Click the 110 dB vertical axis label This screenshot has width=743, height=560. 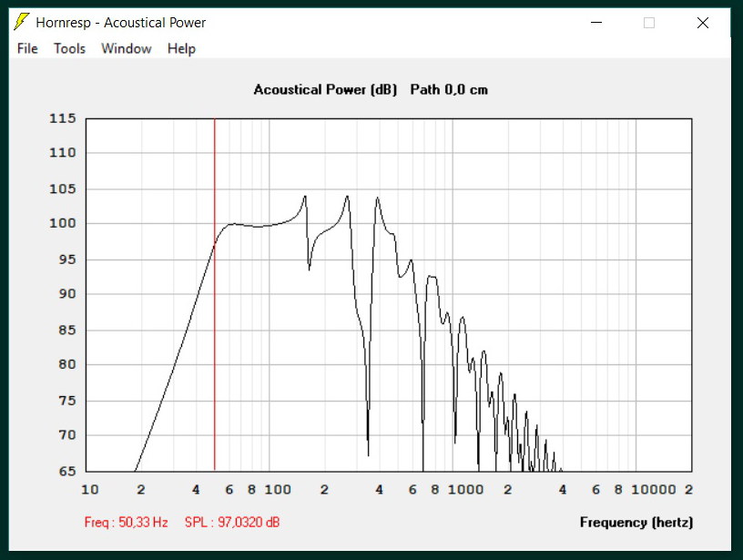point(63,153)
